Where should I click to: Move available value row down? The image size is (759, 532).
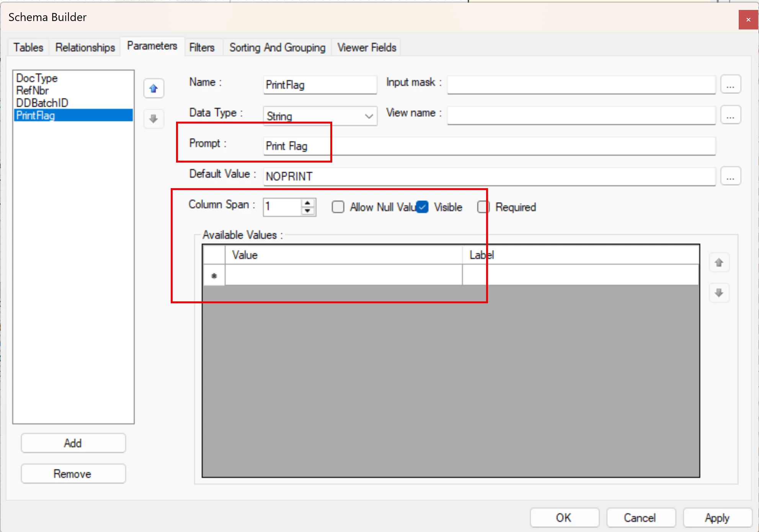(719, 293)
